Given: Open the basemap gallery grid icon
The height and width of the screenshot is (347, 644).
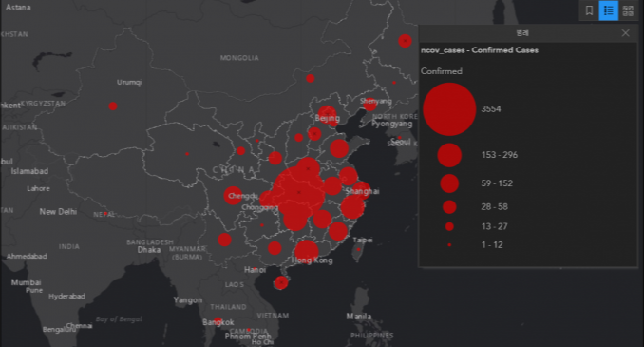Looking at the screenshot, I should pos(628,10).
